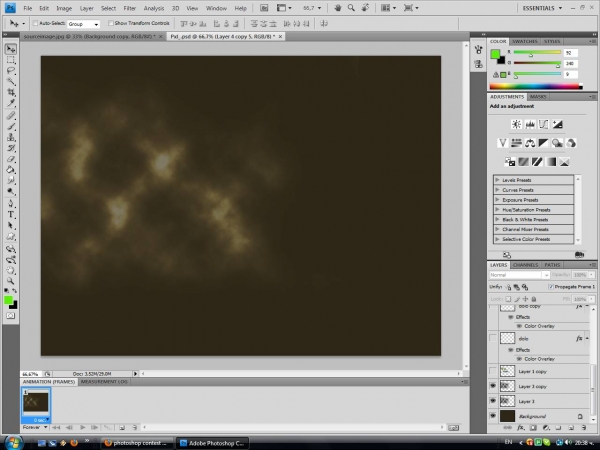Screen dimensions: 600x450
Task: Open the Analysis menu
Action: 153,8
